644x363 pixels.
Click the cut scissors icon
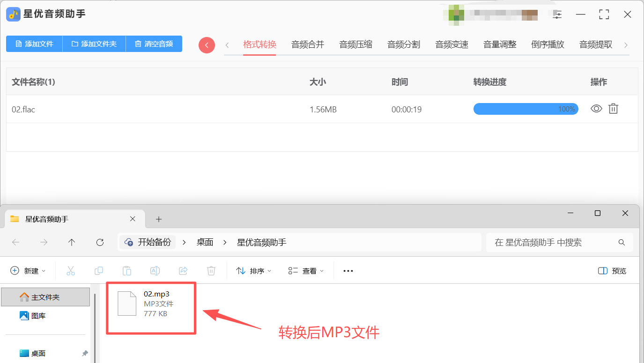click(x=71, y=271)
